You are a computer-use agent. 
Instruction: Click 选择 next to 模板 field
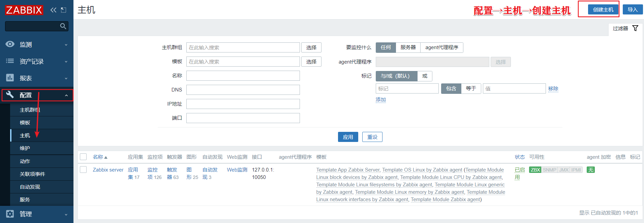311,62
